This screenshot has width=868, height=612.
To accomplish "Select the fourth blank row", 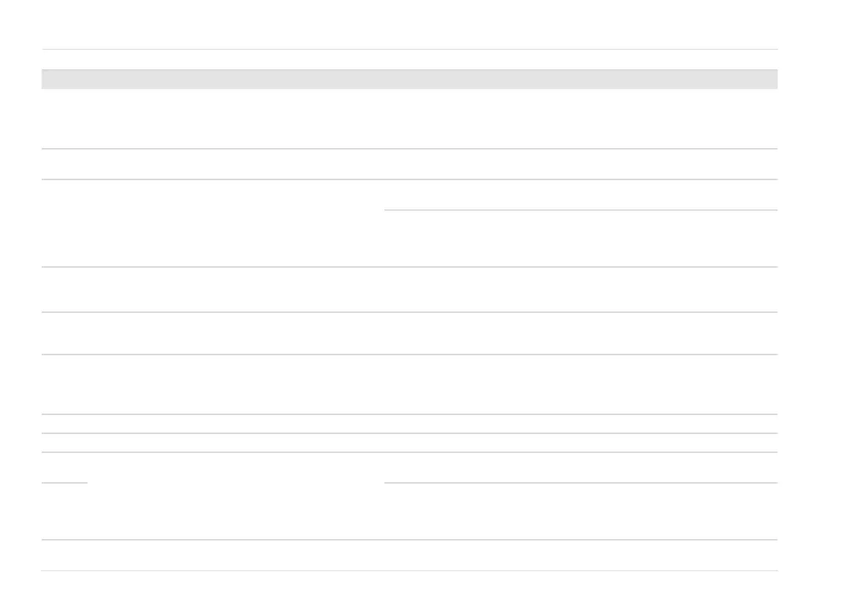I will point(409,290).
